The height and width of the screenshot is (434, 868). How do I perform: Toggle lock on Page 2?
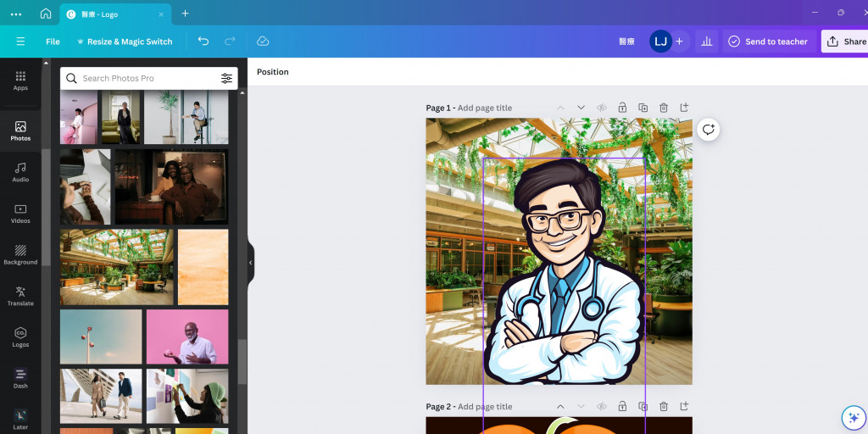click(622, 406)
